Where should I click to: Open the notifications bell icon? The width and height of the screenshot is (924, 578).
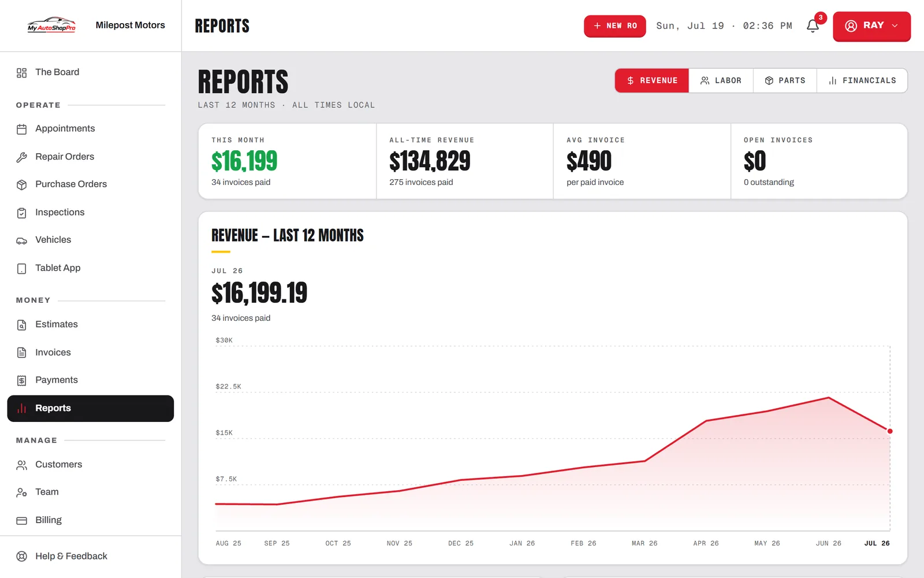click(x=813, y=26)
